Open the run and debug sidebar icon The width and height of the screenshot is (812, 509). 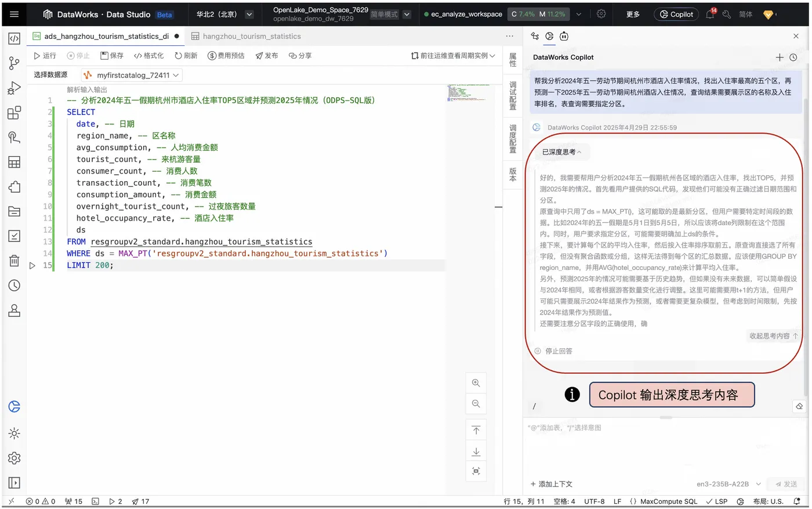coord(14,88)
